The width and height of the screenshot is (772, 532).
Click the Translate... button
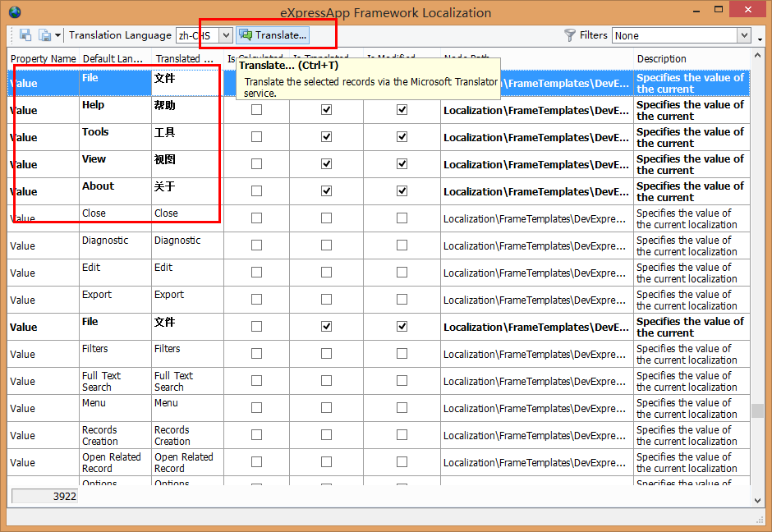point(273,35)
